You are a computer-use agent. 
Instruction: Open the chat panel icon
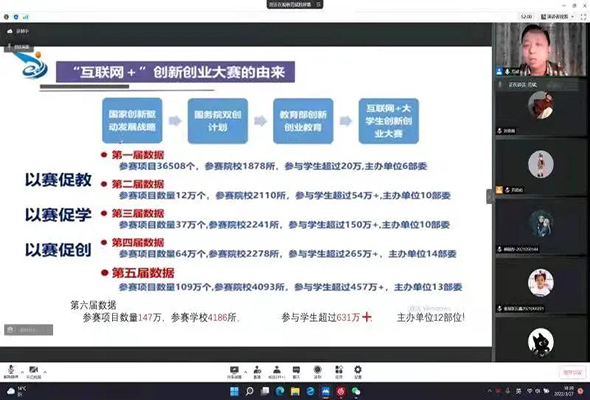pos(297,372)
